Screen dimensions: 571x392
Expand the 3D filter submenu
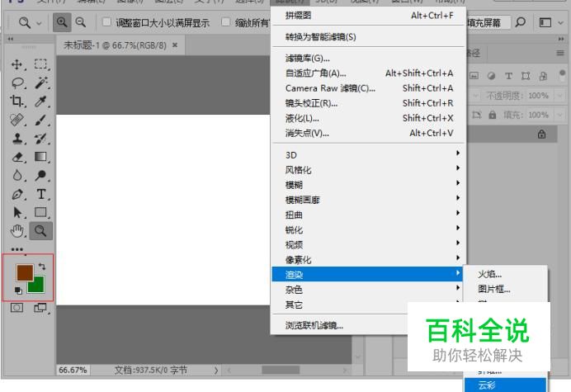click(369, 154)
